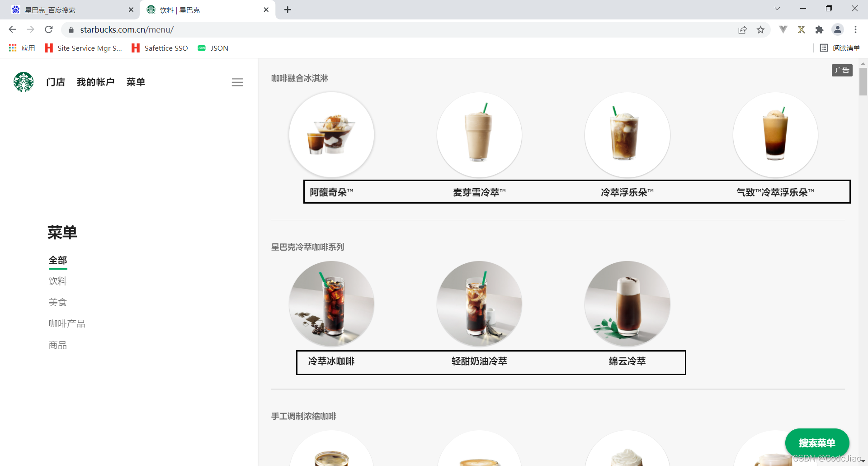Open the hamburger navigation menu

(x=237, y=82)
